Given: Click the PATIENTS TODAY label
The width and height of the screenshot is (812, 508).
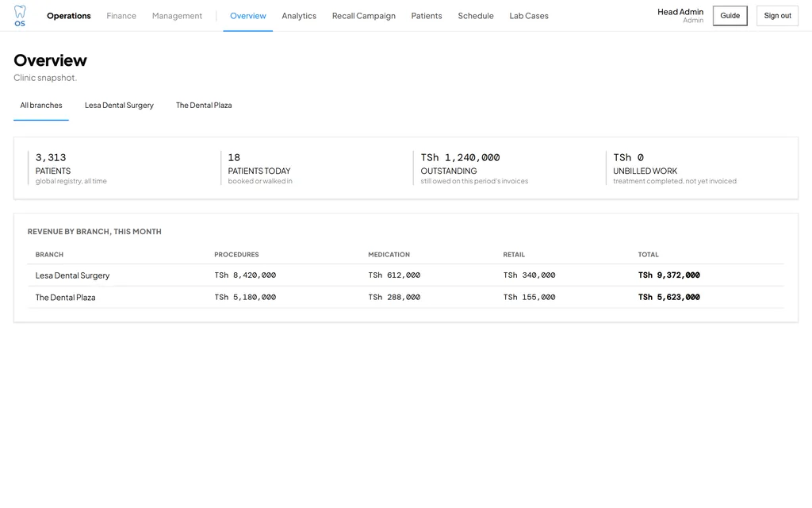Looking at the screenshot, I should pos(259,171).
